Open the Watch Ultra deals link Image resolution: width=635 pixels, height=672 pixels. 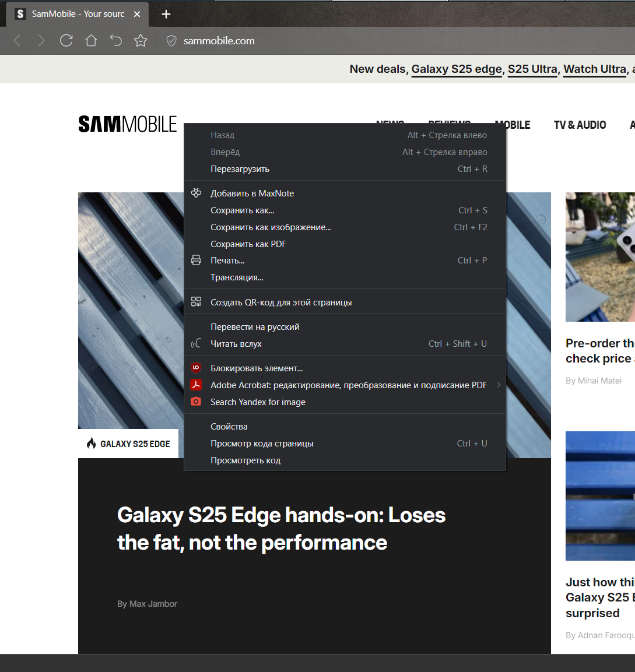point(595,69)
